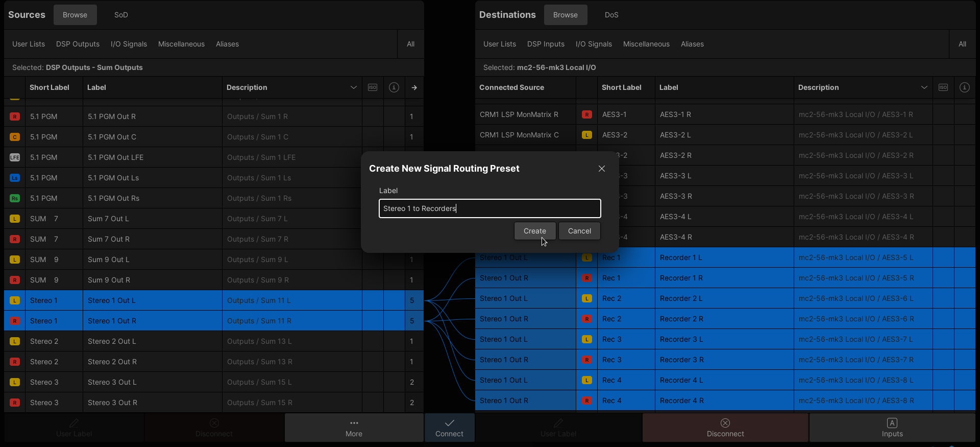Image resolution: width=980 pixels, height=447 pixels.
Task: Close the Create New Signal Routing Preset dialog
Action: point(602,169)
